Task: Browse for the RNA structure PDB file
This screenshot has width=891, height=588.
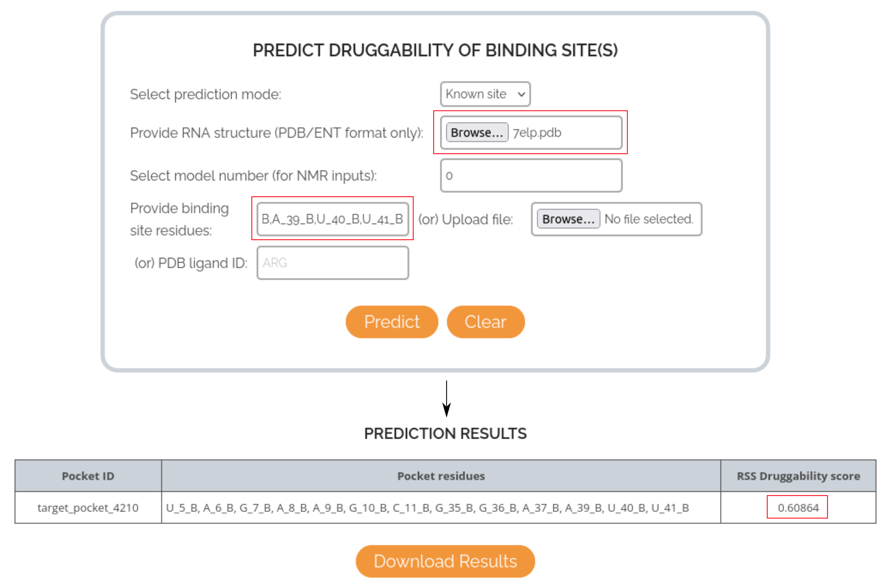Action: point(477,132)
